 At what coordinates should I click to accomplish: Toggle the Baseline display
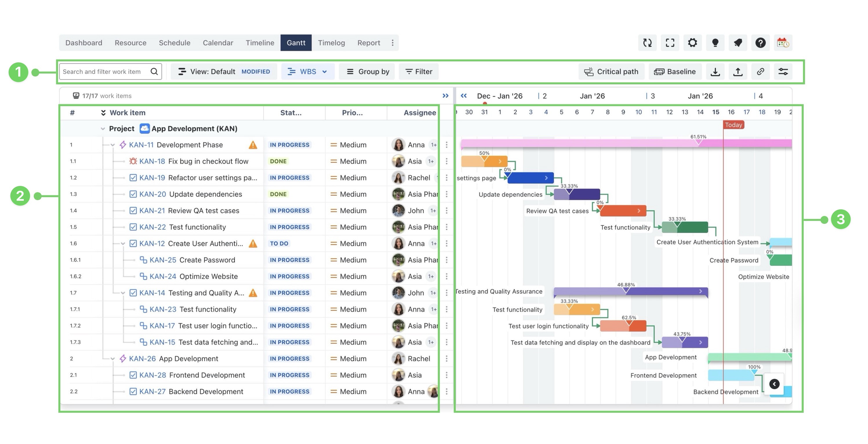[x=675, y=72]
